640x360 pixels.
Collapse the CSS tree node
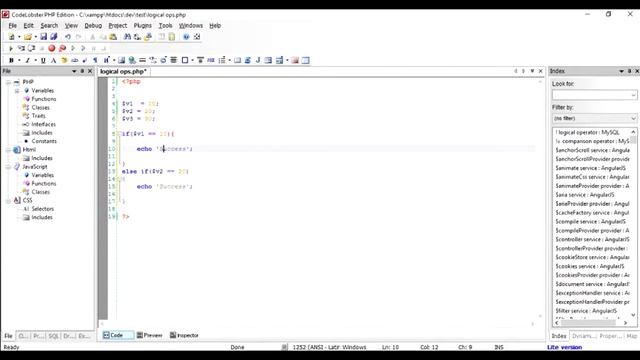tap(8, 200)
